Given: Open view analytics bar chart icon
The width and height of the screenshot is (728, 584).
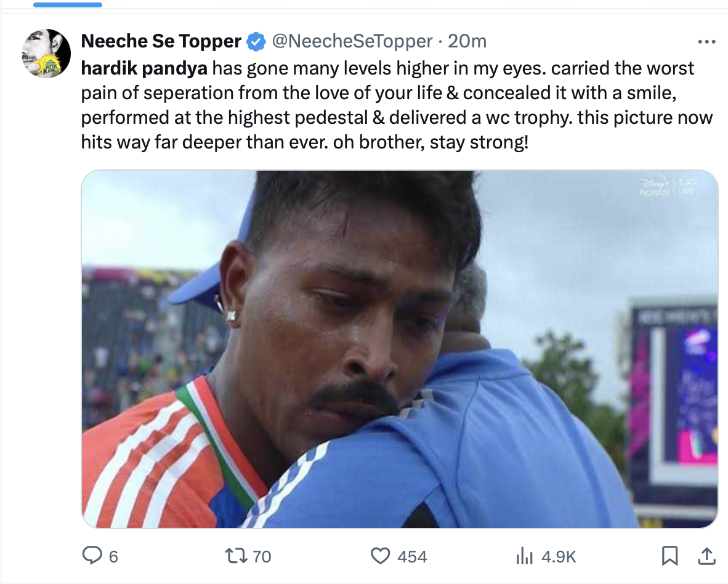Looking at the screenshot, I should pos(524,556).
